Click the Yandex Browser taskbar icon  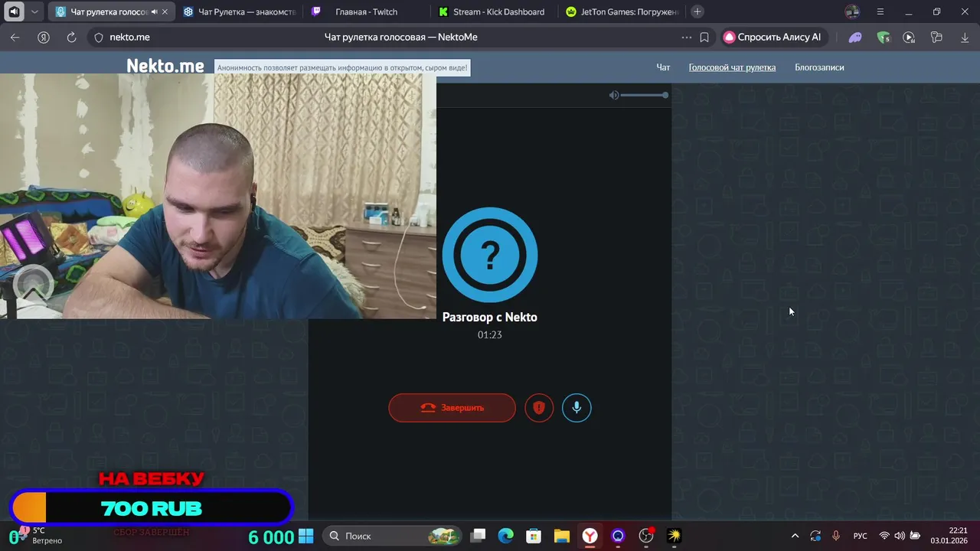pyautogui.click(x=590, y=536)
